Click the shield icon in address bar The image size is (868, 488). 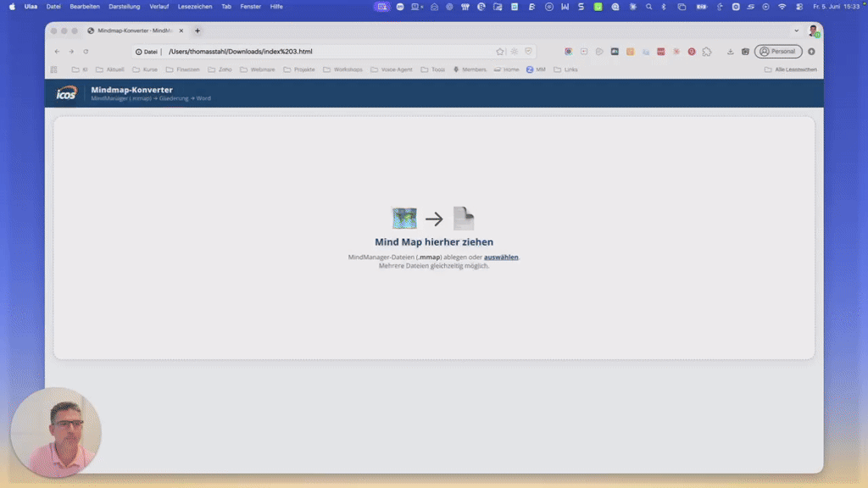(x=529, y=52)
